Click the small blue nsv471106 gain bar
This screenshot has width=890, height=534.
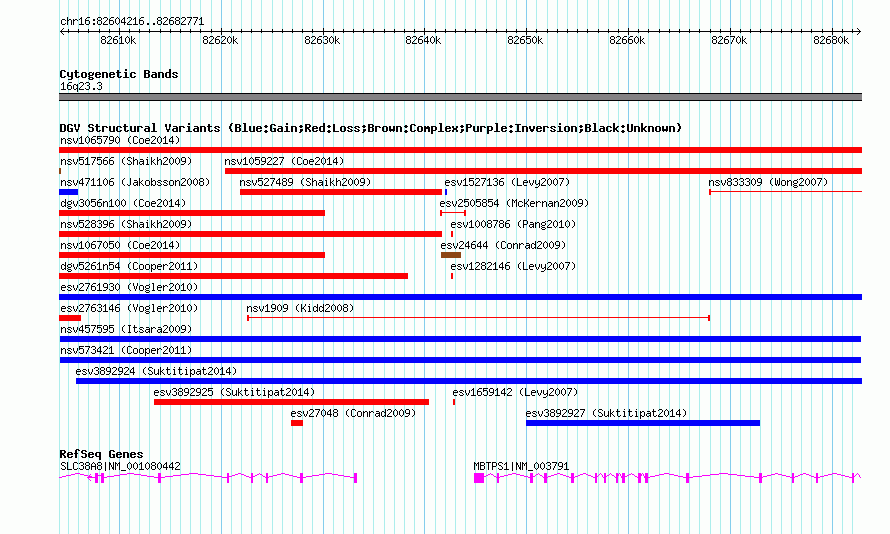pyautogui.click(x=69, y=192)
